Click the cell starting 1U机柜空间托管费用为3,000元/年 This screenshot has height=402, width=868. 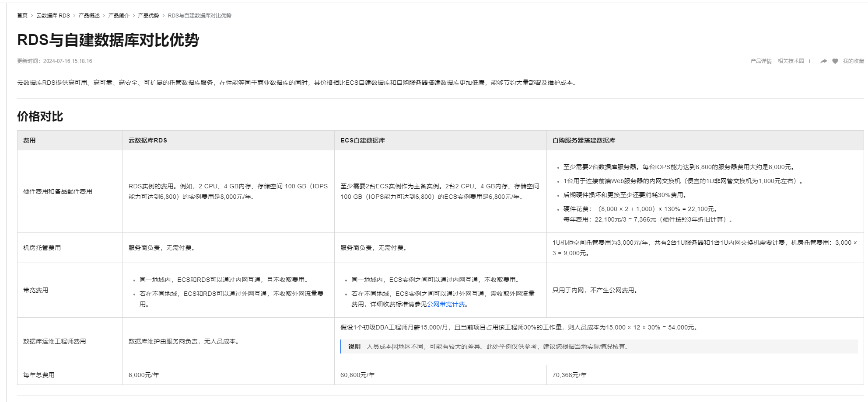pyautogui.click(x=704, y=248)
